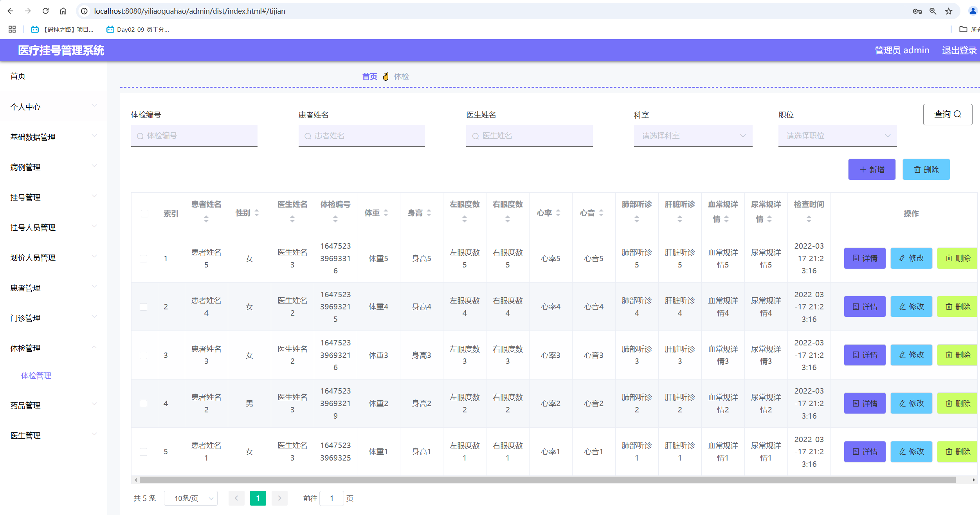Expand the 个人中心 sidebar menu

54,107
